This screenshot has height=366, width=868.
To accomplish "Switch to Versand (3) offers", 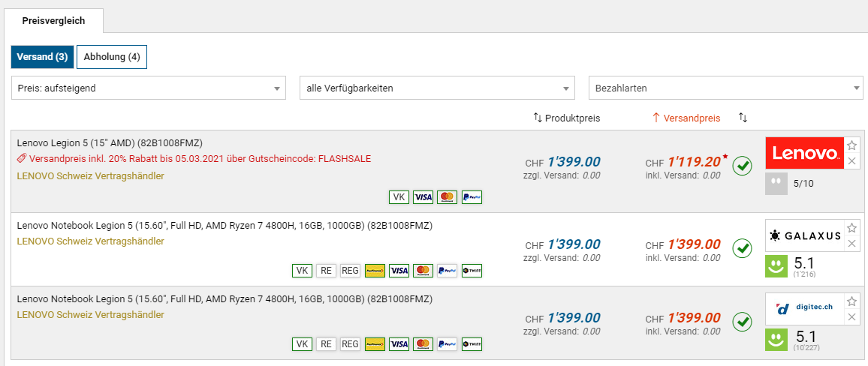I will tap(42, 57).
